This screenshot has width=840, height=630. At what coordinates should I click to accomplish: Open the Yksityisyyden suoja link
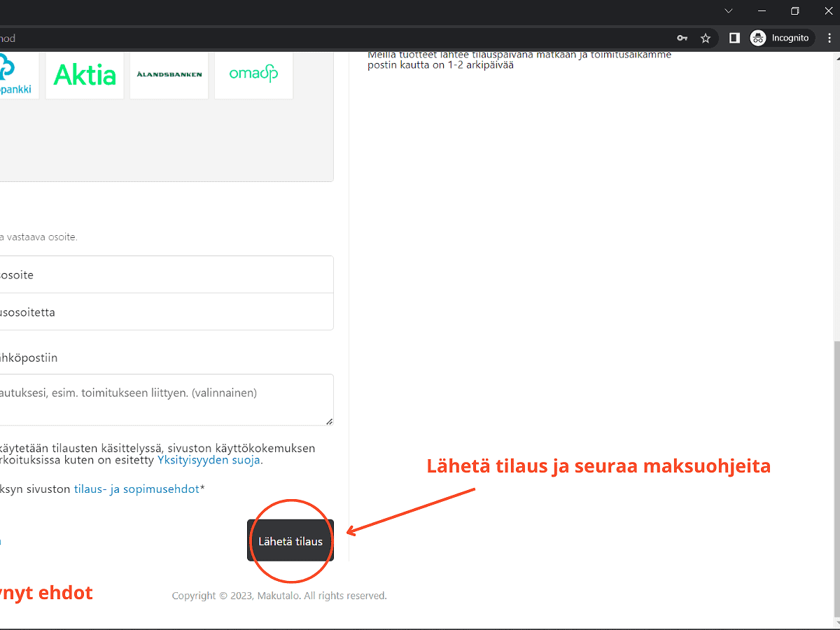[x=209, y=461]
